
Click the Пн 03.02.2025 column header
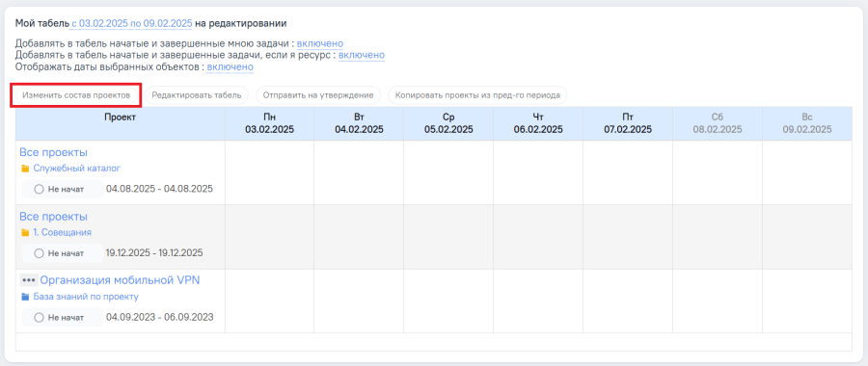point(270,123)
